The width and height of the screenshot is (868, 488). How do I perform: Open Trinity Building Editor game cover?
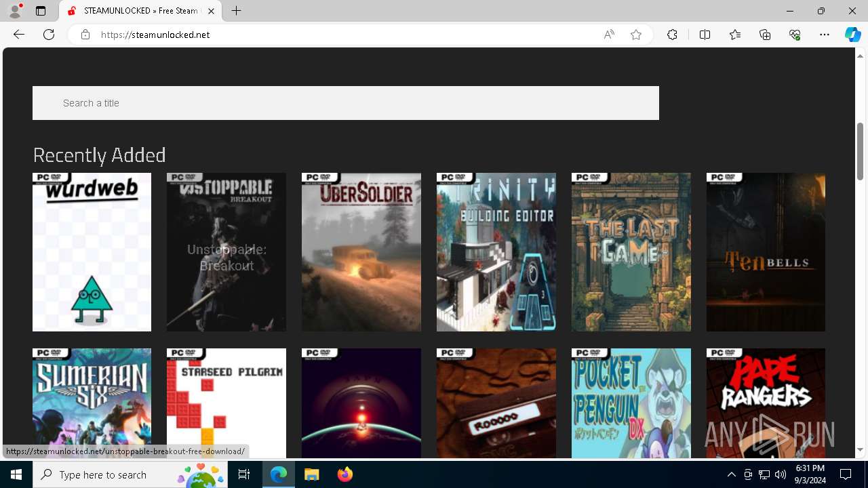pos(496,252)
